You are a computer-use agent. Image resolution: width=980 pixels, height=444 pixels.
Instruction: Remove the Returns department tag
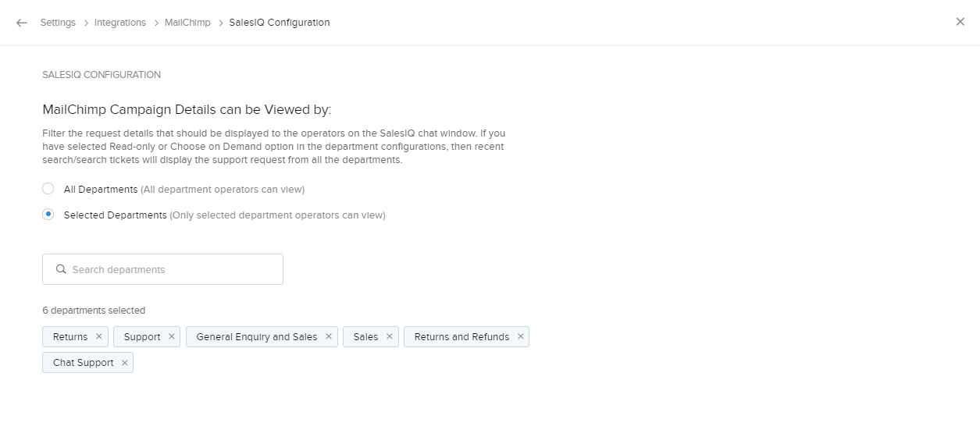click(99, 337)
